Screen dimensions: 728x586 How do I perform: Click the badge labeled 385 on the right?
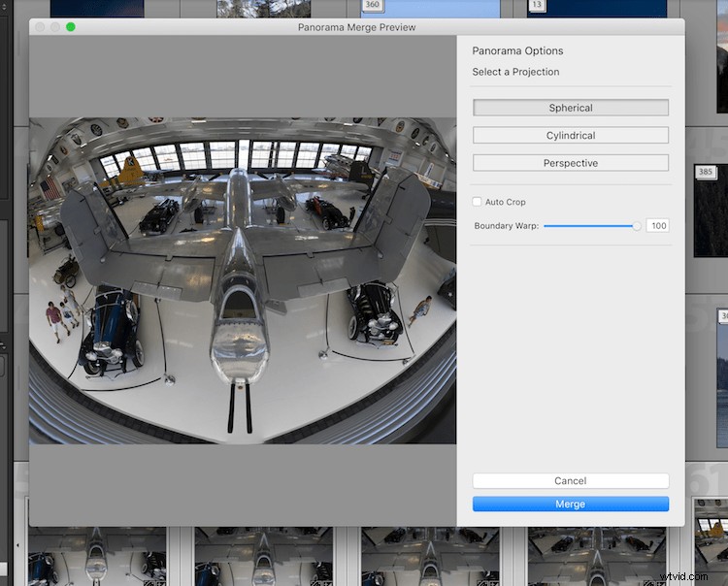tap(707, 172)
